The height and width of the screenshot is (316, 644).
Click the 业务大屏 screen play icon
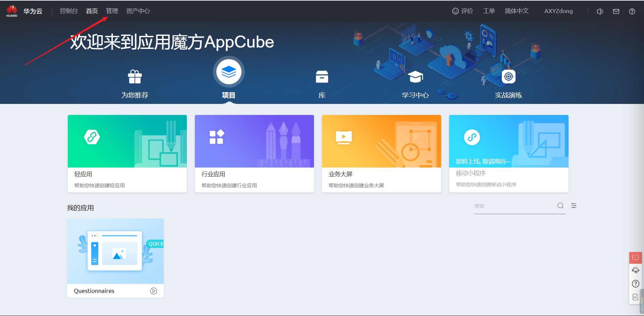(x=344, y=137)
